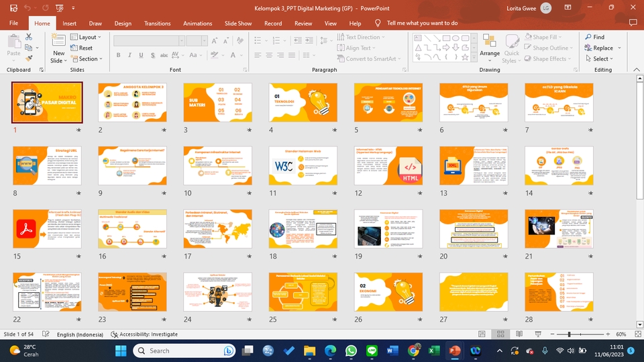Open the Select dropdown in Editing
The height and width of the screenshot is (362, 644).
(x=599, y=59)
